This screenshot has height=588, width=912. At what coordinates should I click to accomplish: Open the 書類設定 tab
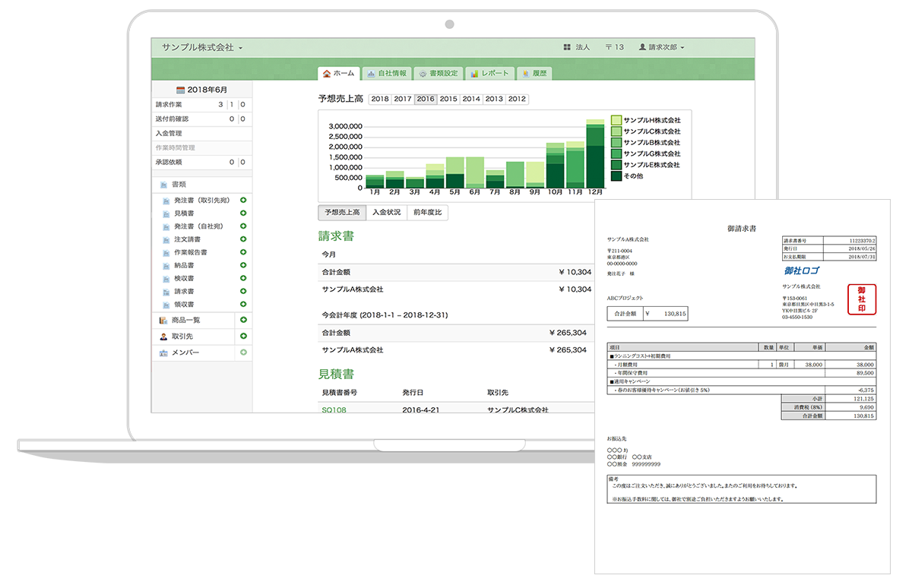click(x=439, y=74)
